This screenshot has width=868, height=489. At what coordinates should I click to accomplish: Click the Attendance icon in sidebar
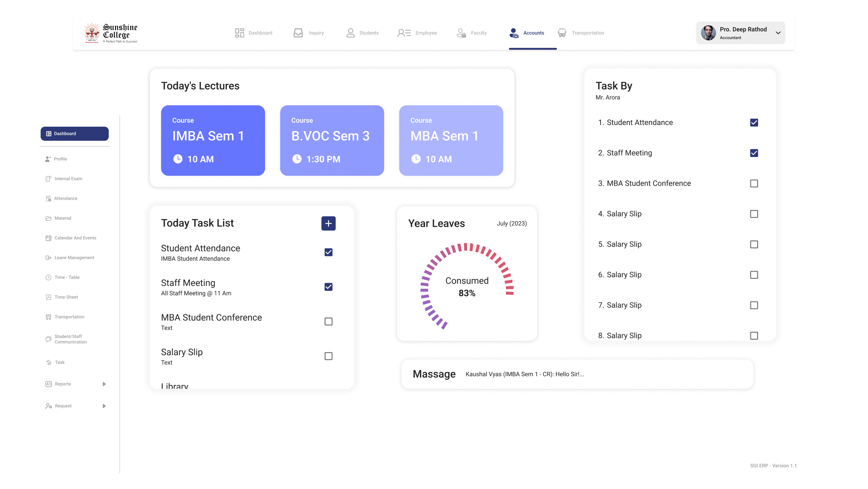(48, 199)
